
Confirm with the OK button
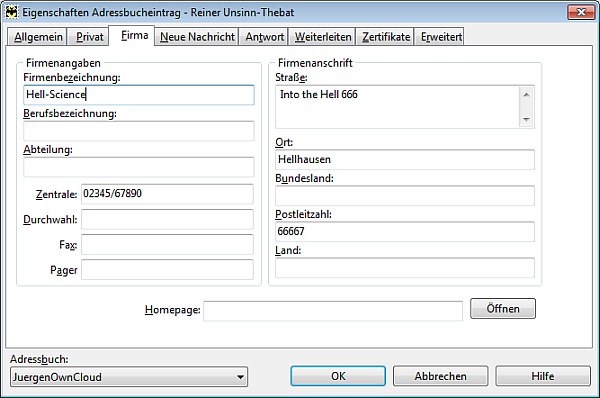coord(338,376)
